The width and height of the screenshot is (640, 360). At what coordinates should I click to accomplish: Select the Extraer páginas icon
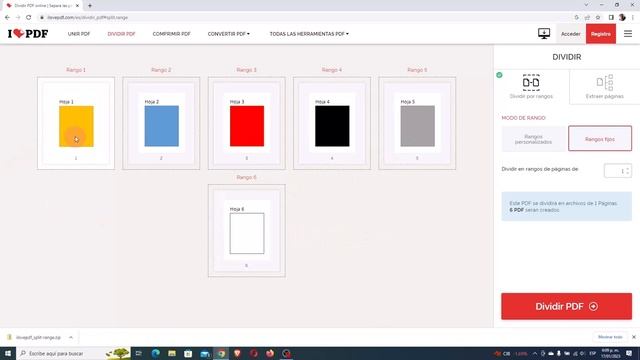tap(604, 82)
